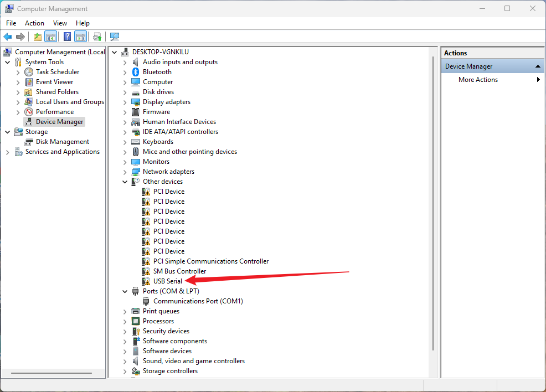Expand Services and Applications node
The width and height of the screenshot is (546, 392).
pos(8,152)
